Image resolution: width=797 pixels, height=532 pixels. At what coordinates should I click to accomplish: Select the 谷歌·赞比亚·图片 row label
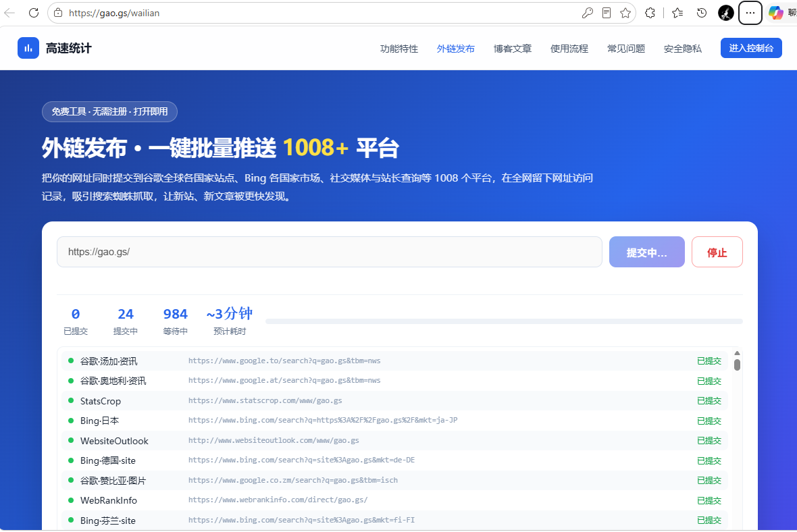[x=113, y=481]
